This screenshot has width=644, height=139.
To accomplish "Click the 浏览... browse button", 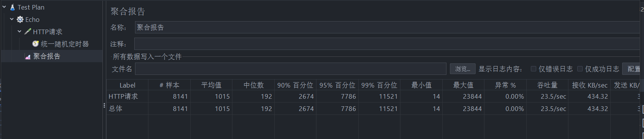I will point(463,69).
